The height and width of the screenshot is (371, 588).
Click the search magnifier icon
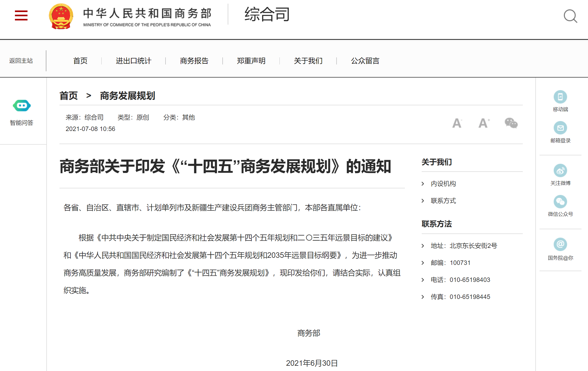(570, 16)
